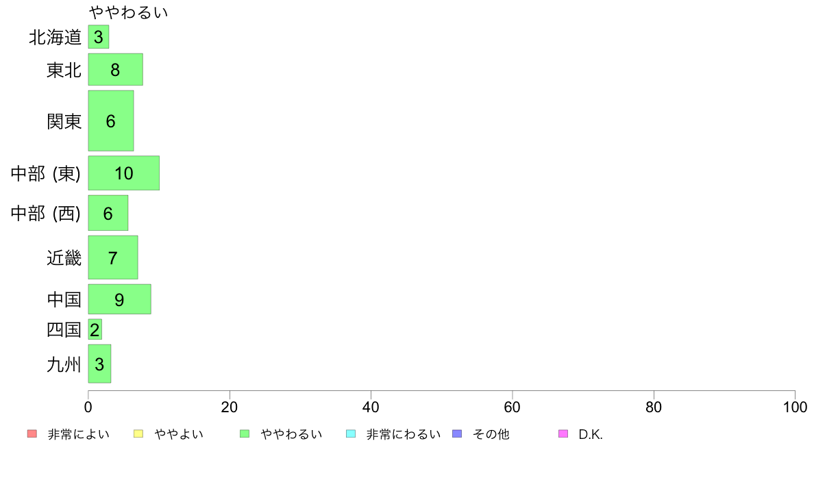Select the 九州 bar showing 3
The height and width of the screenshot is (504, 814).
99,364
